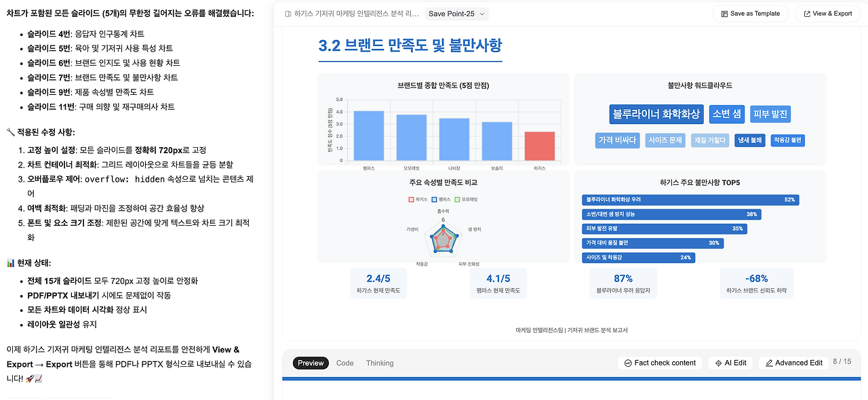Click the radar chart center

click(443, 239)
